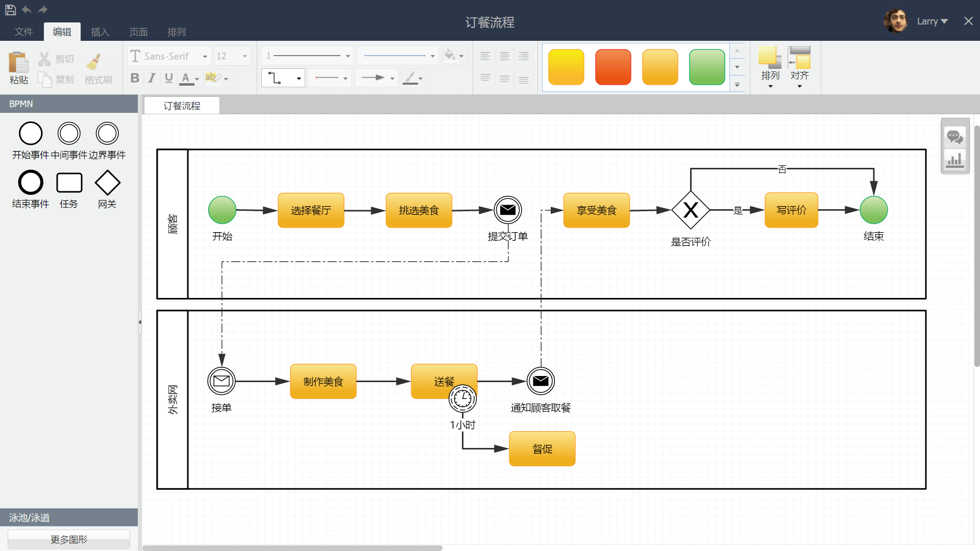Viewport: 980px width, 551px height.
Task: Click the save icon in title bar
Action: (x=10, y=10)
